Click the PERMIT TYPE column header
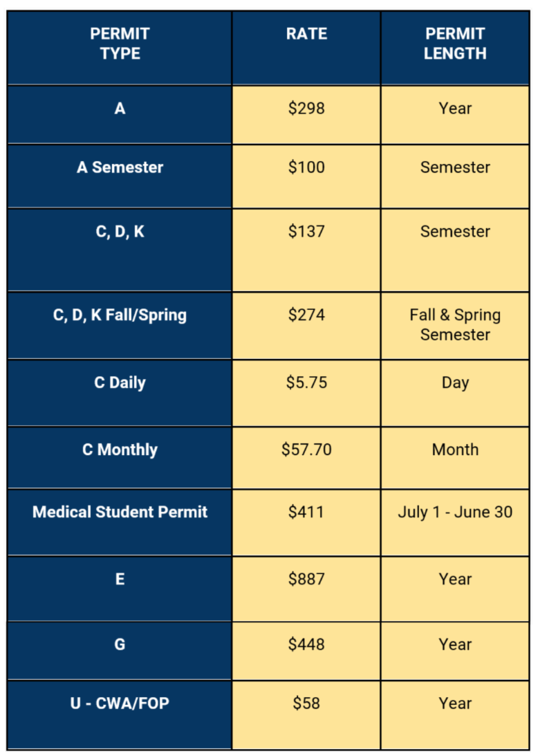The height and width of the screenshot is (756, 538). pyautogui.click(x=120, y=44)
